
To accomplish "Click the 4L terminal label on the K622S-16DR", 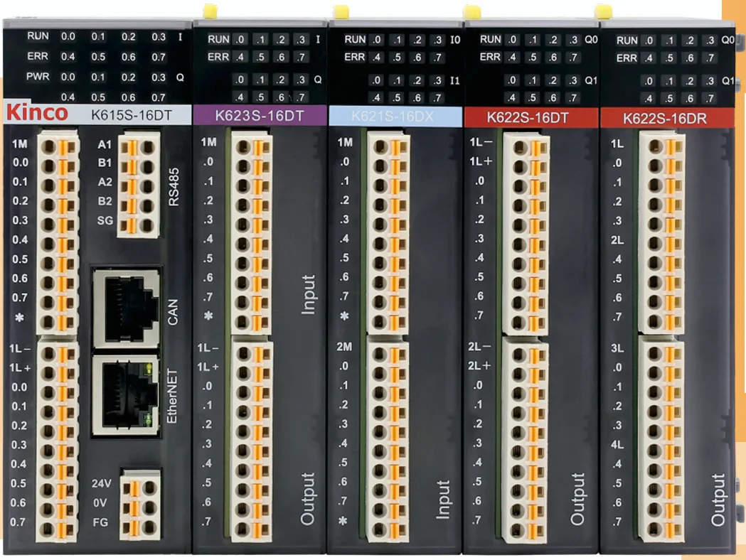I will coord(617,444).
